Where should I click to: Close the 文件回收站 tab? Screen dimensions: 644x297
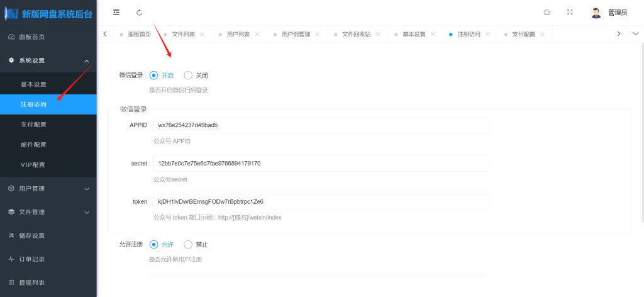[378, 34]
